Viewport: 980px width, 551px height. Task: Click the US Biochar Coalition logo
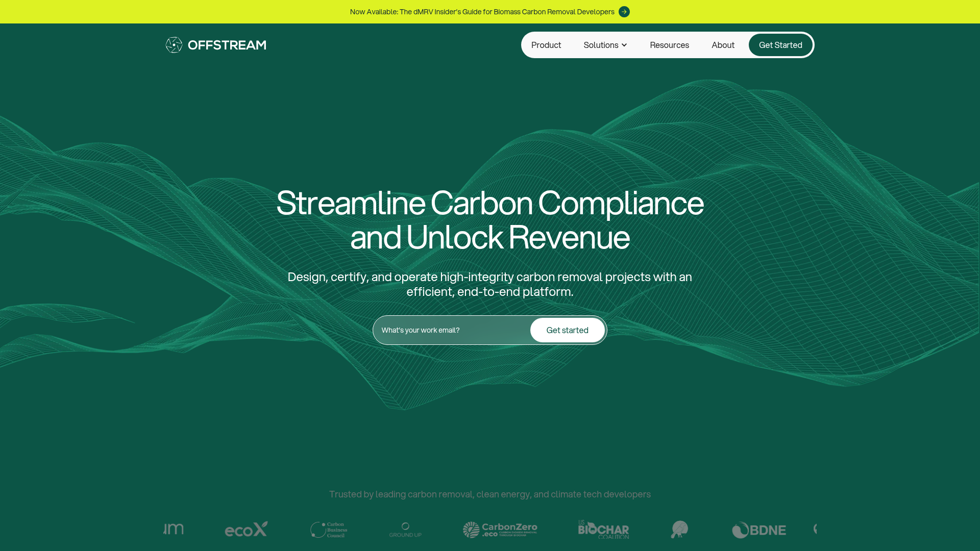[x=603, y=530]
